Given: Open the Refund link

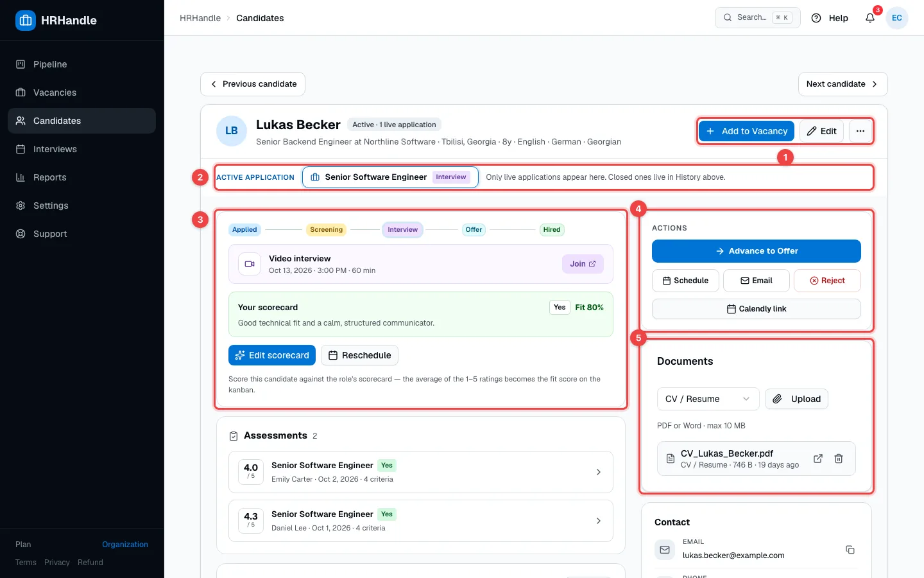Looking at the screenshot, I should click(90, 563).
